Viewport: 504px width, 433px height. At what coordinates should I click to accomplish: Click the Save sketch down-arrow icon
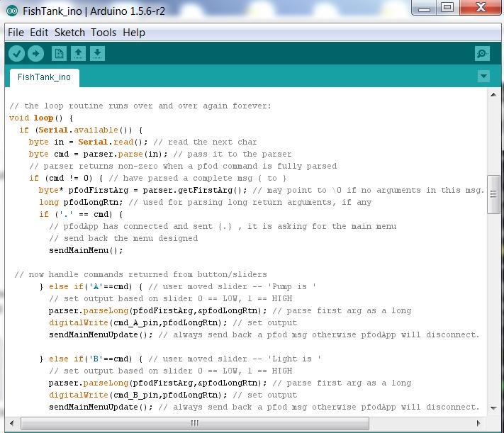click(97, 54)
